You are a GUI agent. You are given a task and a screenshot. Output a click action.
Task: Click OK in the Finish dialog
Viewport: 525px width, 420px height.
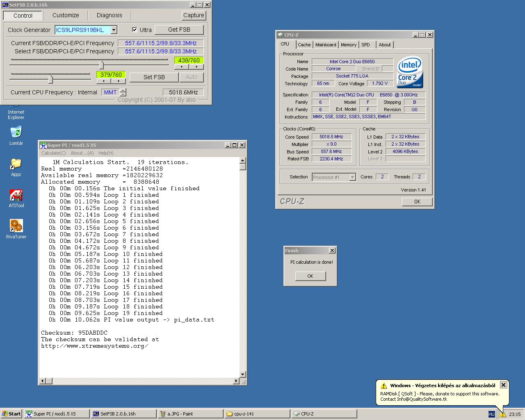[310, 276]
